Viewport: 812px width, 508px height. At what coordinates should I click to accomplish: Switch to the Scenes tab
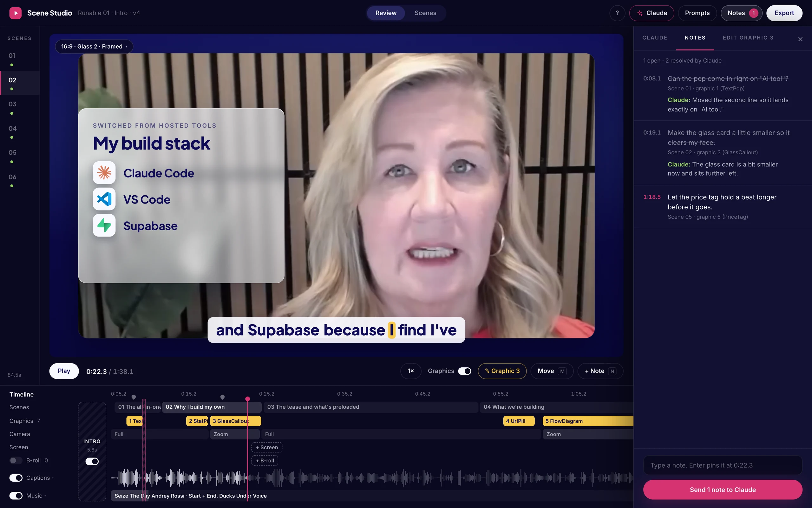425,13
